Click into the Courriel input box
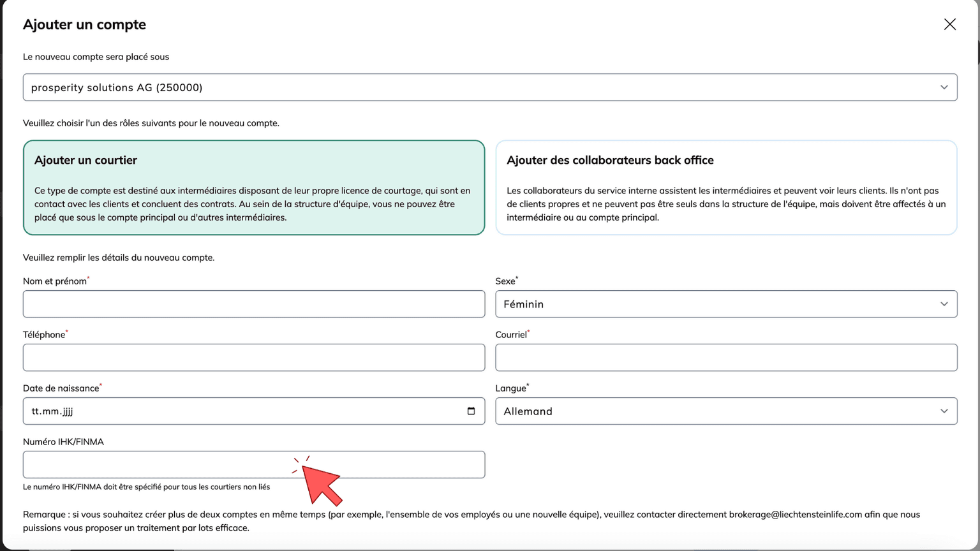The image size is (980, 551). (725, 358)
